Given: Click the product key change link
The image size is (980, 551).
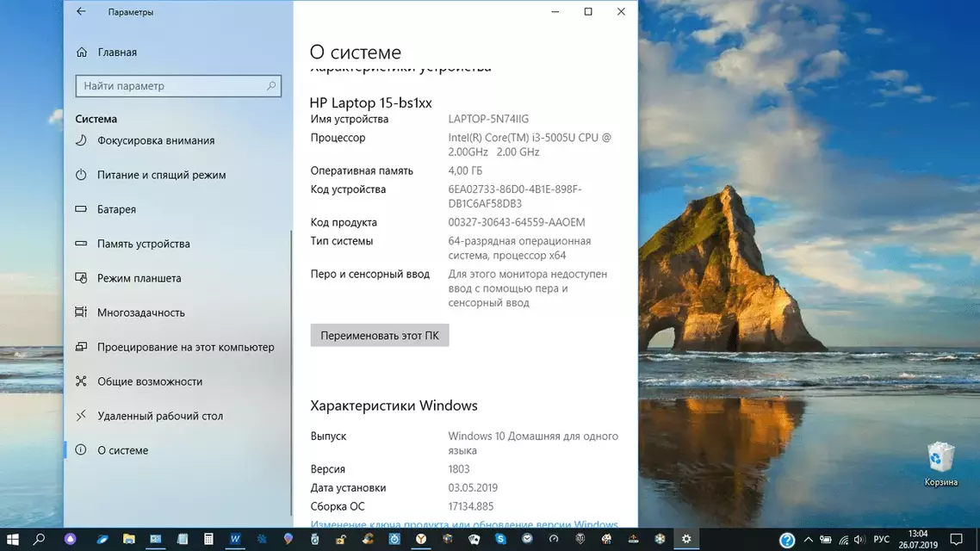Looking at the screenshot, I should tap(463, 524).
